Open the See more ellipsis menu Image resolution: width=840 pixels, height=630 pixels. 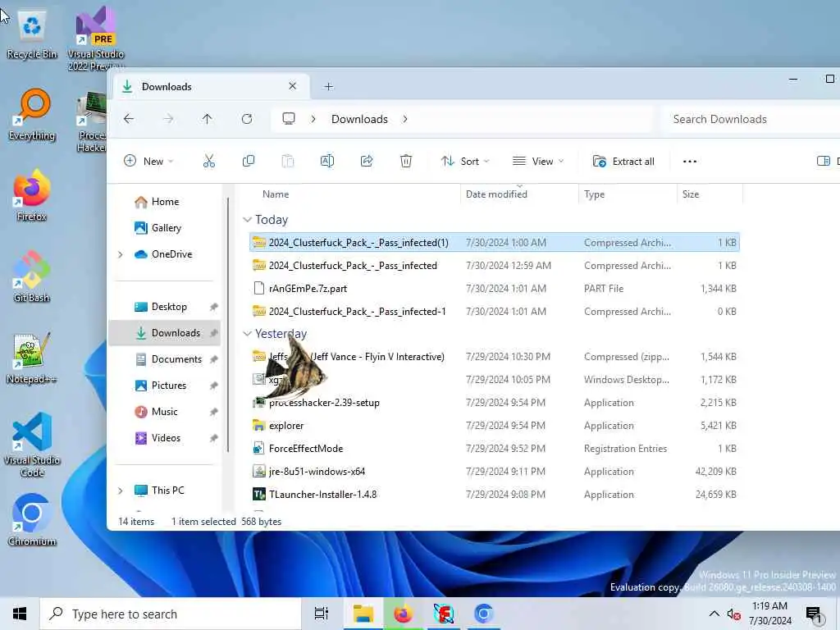[690, 161]
